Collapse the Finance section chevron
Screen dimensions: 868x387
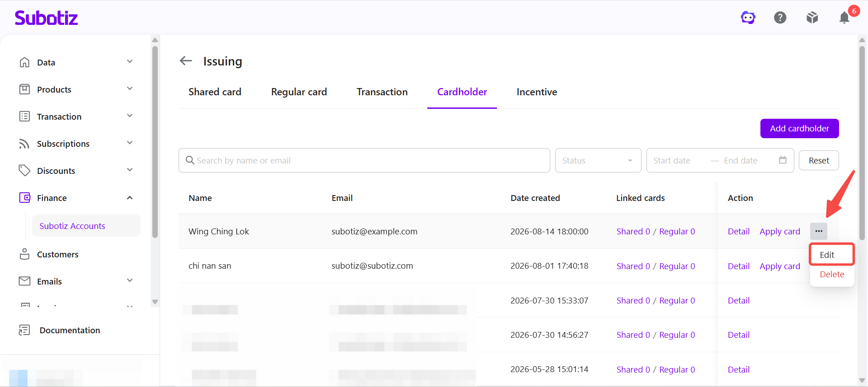(x=130, y=198)
